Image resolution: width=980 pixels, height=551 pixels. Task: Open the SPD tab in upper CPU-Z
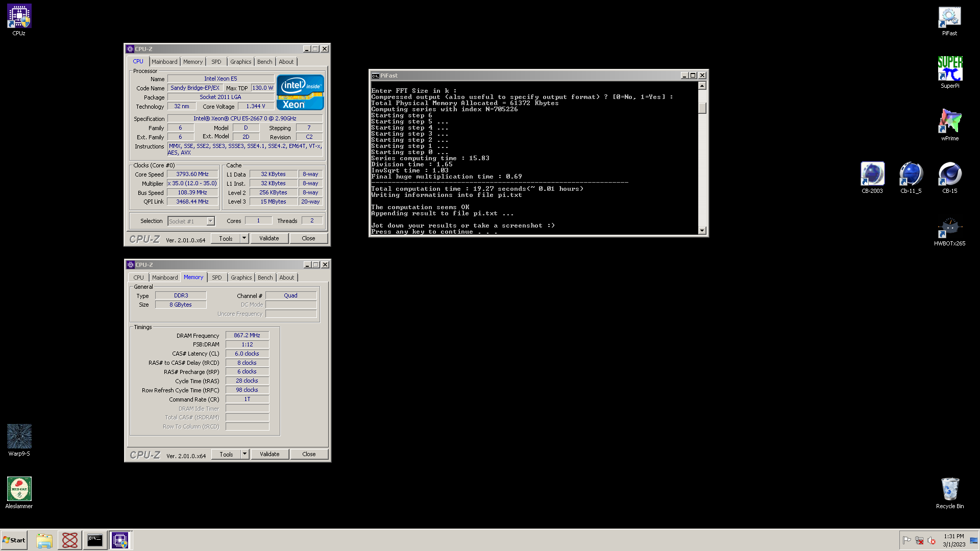(x=216, y=62)
